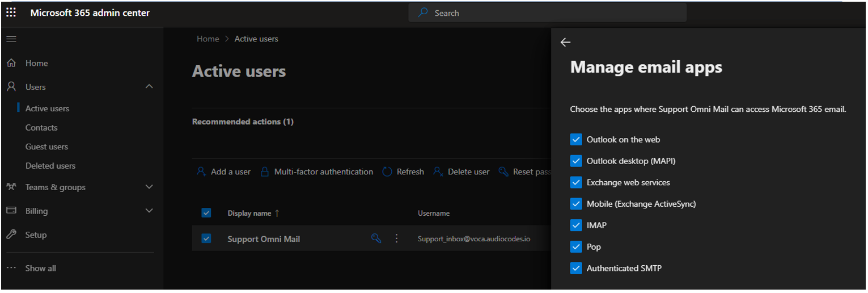Viewport: 868px width, 293px height.
Task: Disable IMAP email access checkbox
Action: [576, 225]
